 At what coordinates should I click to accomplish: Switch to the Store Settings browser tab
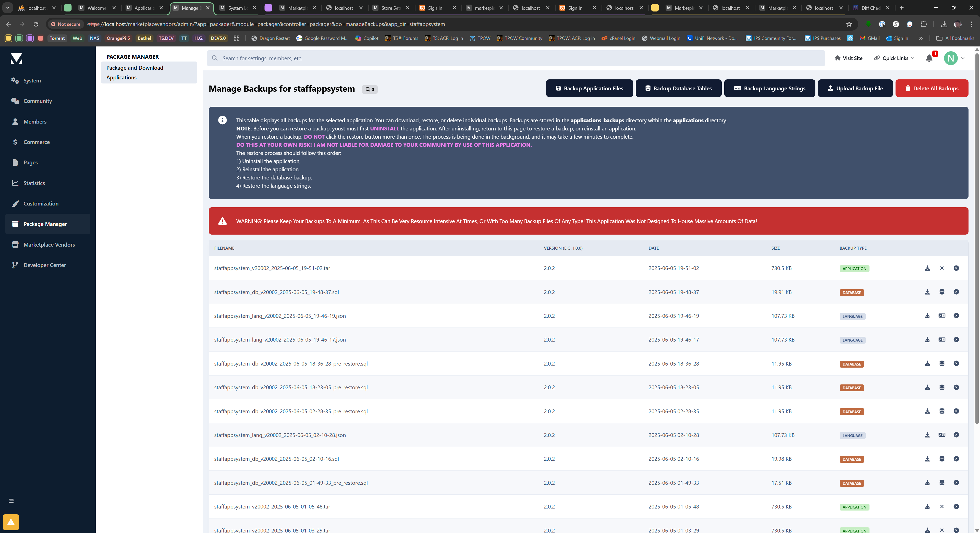click(391, 8)
